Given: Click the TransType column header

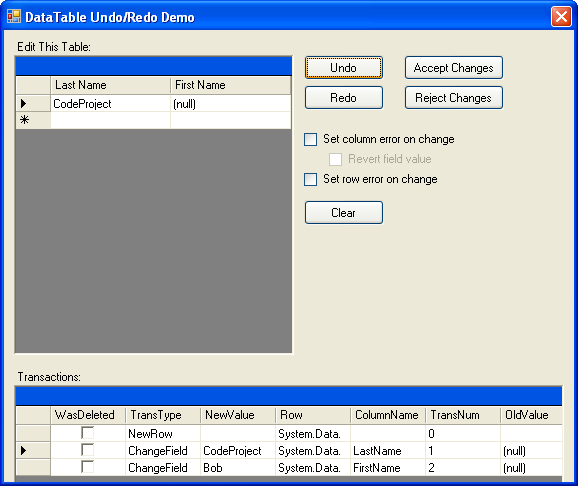Looking at the screenshot, I should (163, 415).
